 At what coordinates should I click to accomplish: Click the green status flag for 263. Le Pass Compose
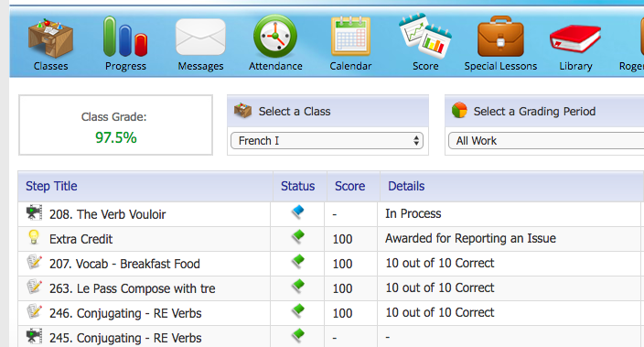coord(298,287)
